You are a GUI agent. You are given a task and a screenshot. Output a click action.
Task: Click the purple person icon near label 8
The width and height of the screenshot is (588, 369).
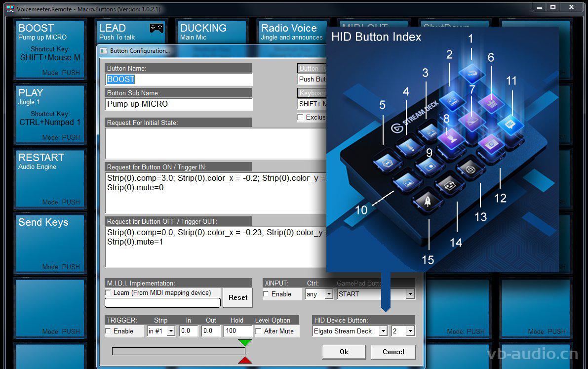451,138
